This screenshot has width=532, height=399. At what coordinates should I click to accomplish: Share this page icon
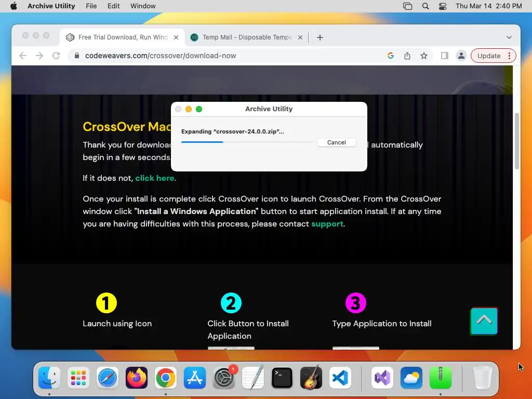[407, 56]
